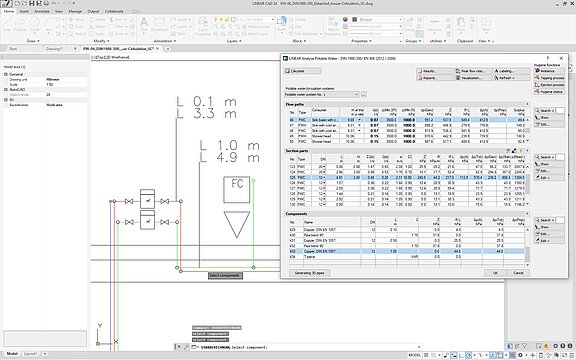Click the ... button next to system dropdown

tap(364, 94)
